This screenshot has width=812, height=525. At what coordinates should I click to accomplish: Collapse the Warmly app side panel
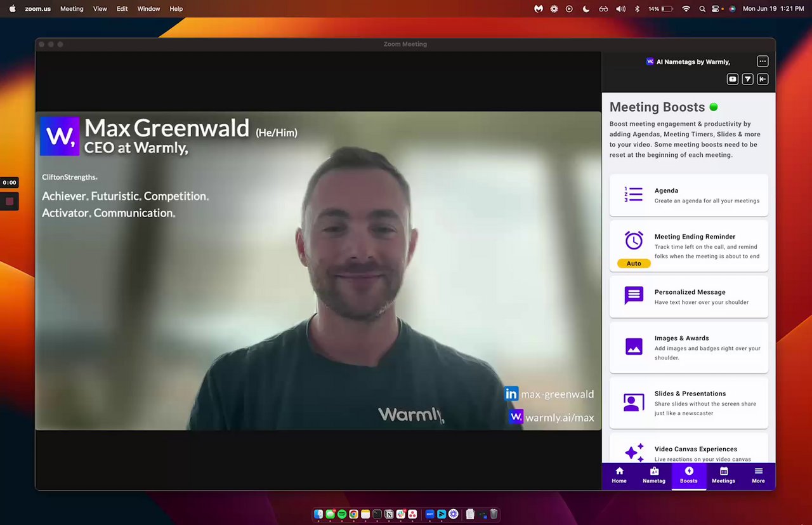[x=763, y=79]
